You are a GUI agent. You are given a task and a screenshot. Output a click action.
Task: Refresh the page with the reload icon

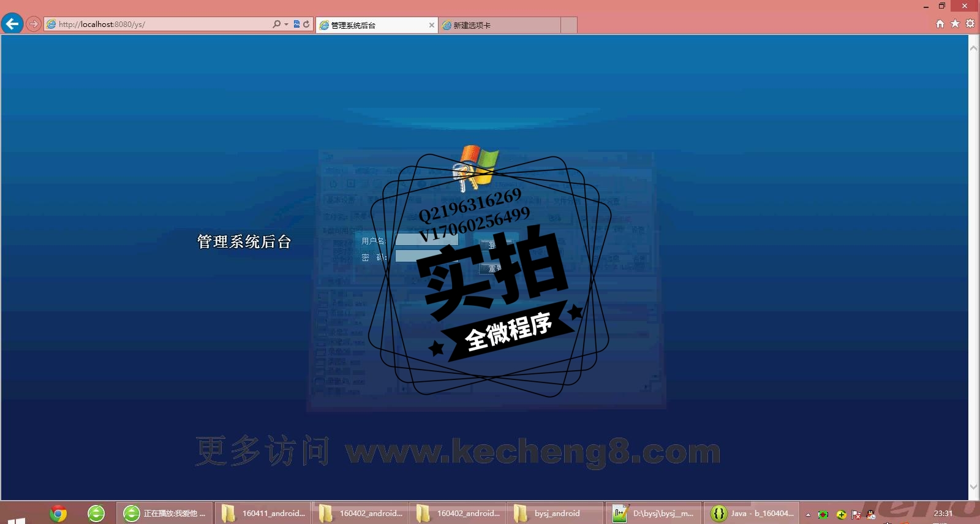point(306,24)
